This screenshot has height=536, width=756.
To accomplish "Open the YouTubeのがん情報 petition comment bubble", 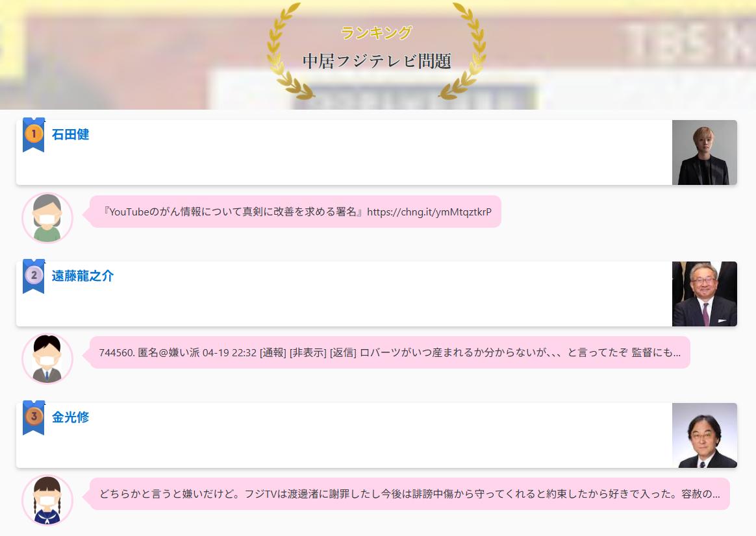I will pyautogui.click(x=297, y=212).
